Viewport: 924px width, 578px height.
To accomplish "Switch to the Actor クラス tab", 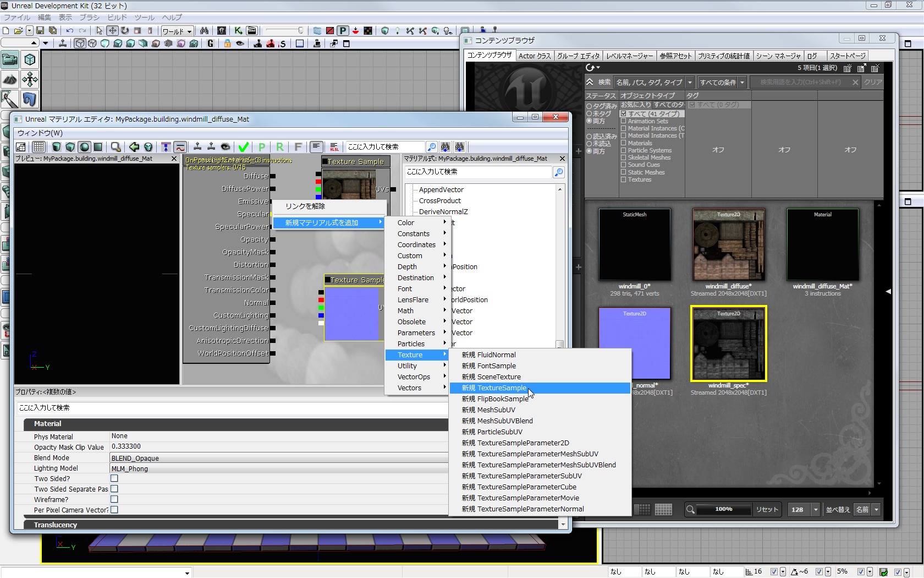I will 534,56.
